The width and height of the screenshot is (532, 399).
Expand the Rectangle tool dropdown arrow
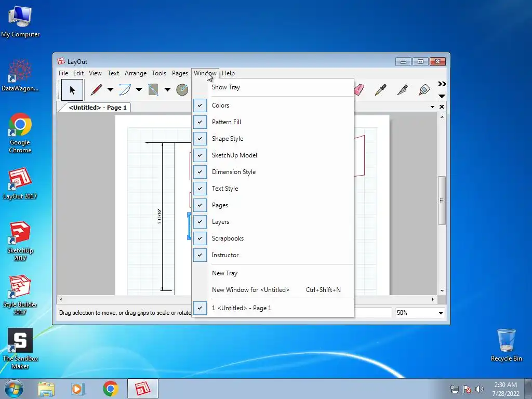[167, 89]
